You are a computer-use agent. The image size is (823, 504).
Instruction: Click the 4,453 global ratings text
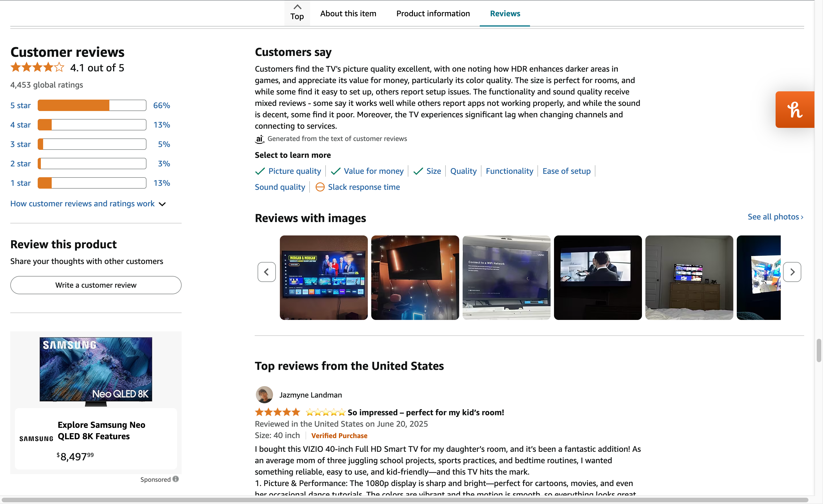pos(47,85)
